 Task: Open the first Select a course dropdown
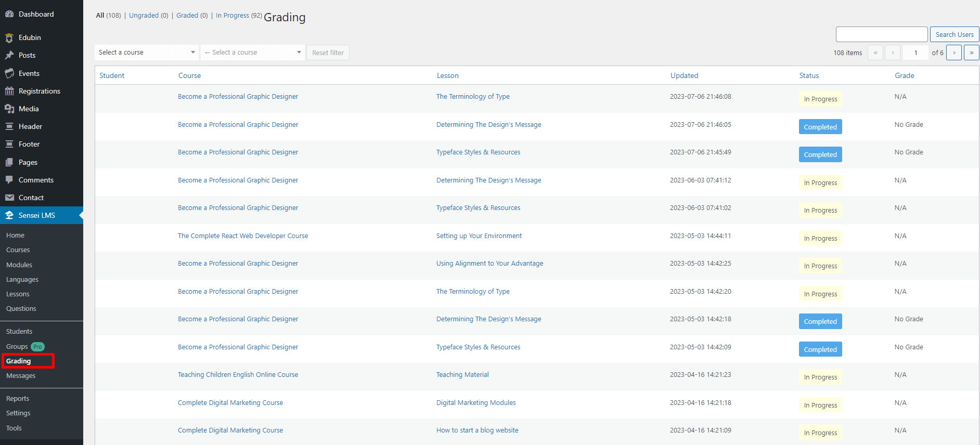[x=147, y=53]
